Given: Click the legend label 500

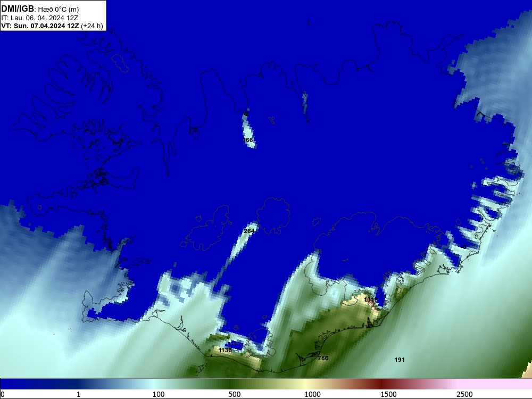Looking at the screenshot, I should point(235,394).
